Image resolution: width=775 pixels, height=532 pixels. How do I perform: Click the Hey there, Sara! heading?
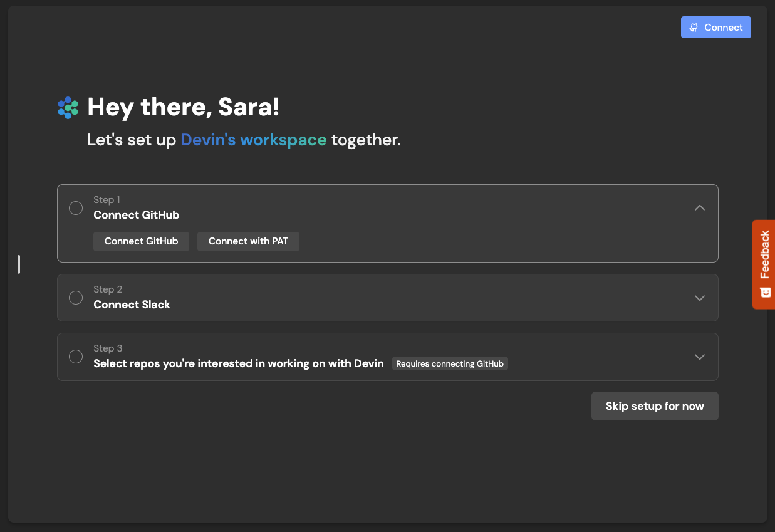tap(184, 107)
